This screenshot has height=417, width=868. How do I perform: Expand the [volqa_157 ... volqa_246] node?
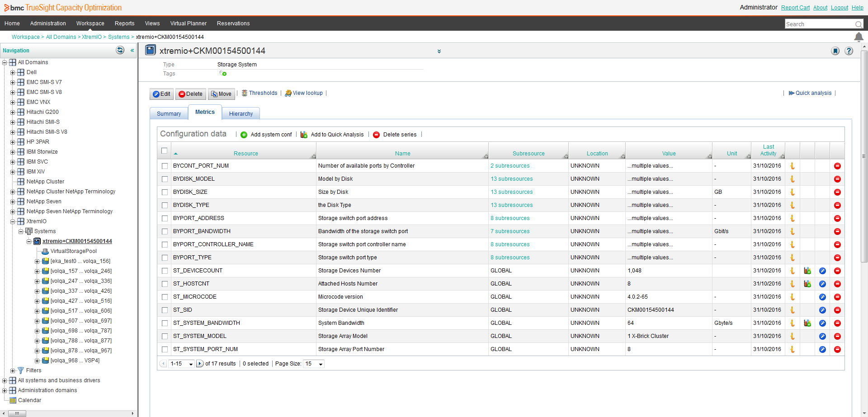pyautogui.click(x=37, y=272)
